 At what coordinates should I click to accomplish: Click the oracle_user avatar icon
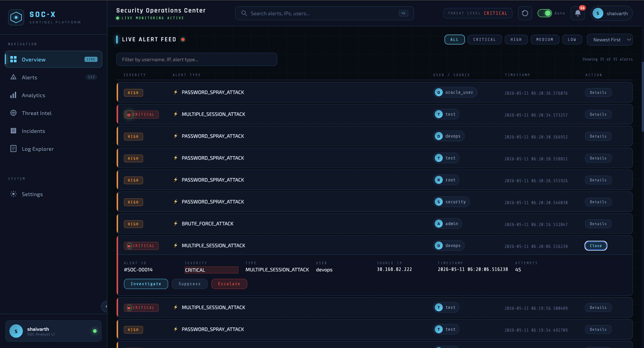pos(439,92)
